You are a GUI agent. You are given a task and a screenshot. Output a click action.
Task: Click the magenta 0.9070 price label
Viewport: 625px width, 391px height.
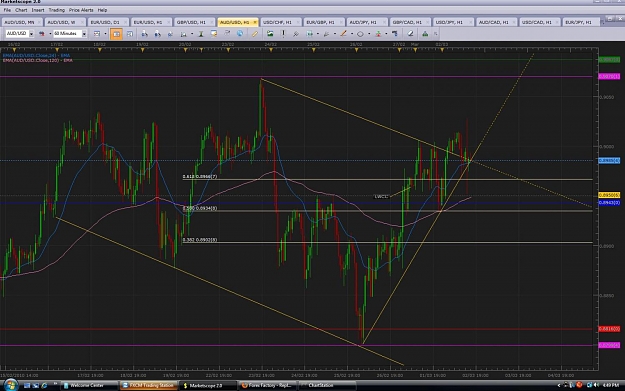pyautogui.click(x=609, y=76)
